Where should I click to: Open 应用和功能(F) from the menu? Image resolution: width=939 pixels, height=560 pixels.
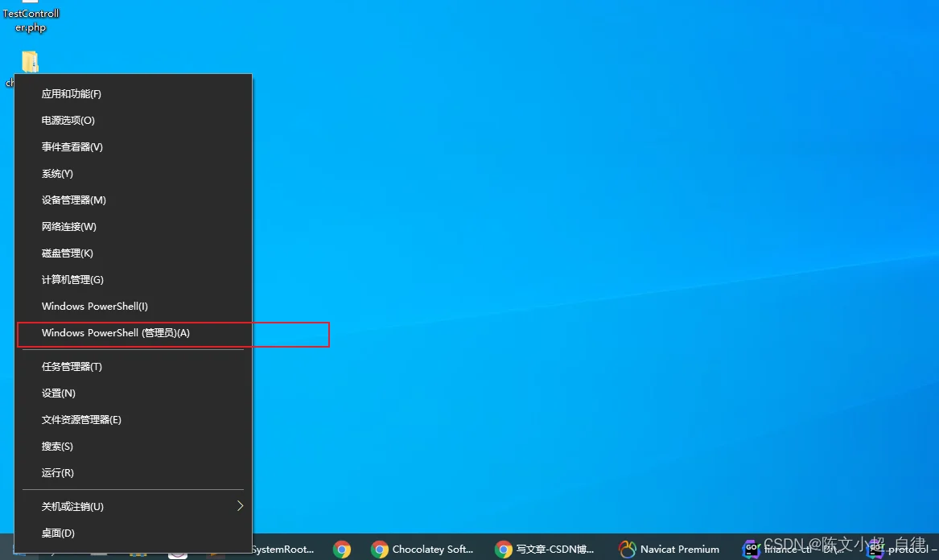tap(133, 94)
